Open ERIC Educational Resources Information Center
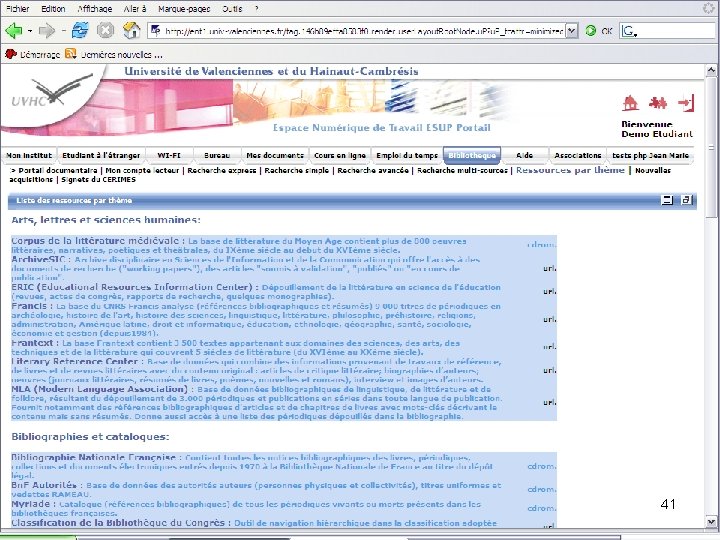This screenshot has height=540, width=720. (x=131, y=287)
